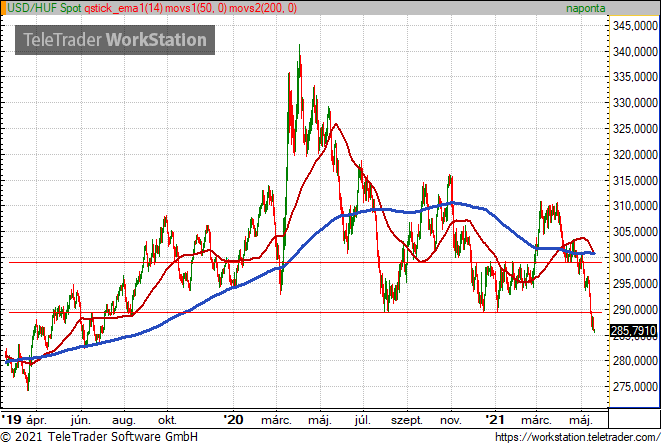The height and width of the screenshot is (446, 661).
Task: Click the first 'márc.' label after '20
Action: tap(276, 420)
